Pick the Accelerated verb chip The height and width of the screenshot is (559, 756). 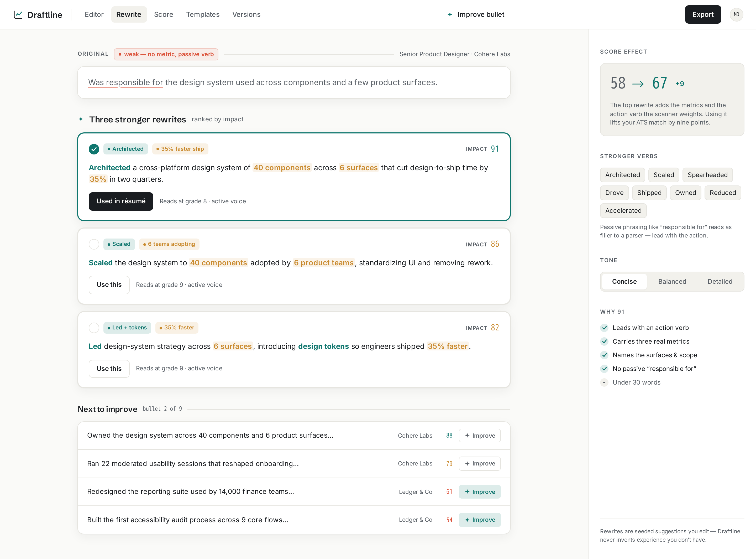(x=623, y=211)
